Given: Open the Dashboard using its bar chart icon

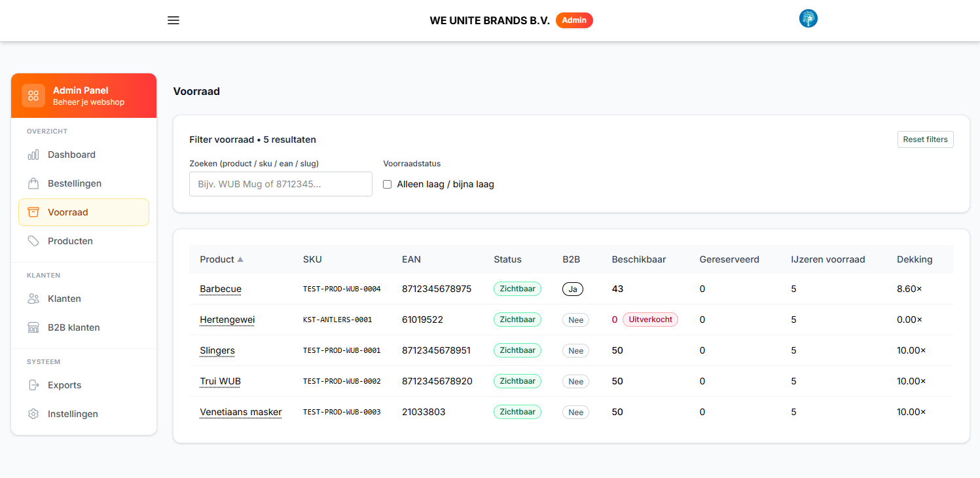Looking at the screenshot, I should coord(33,155).
